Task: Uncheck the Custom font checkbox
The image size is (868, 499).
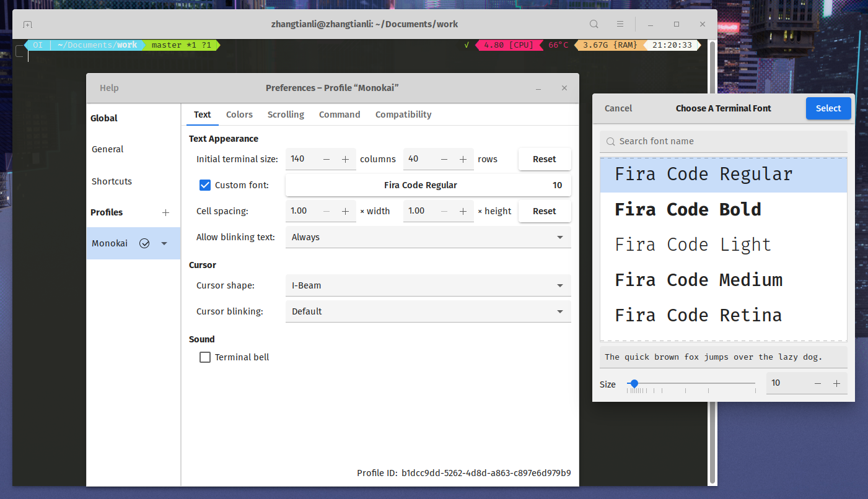Action: coord(205,185)
